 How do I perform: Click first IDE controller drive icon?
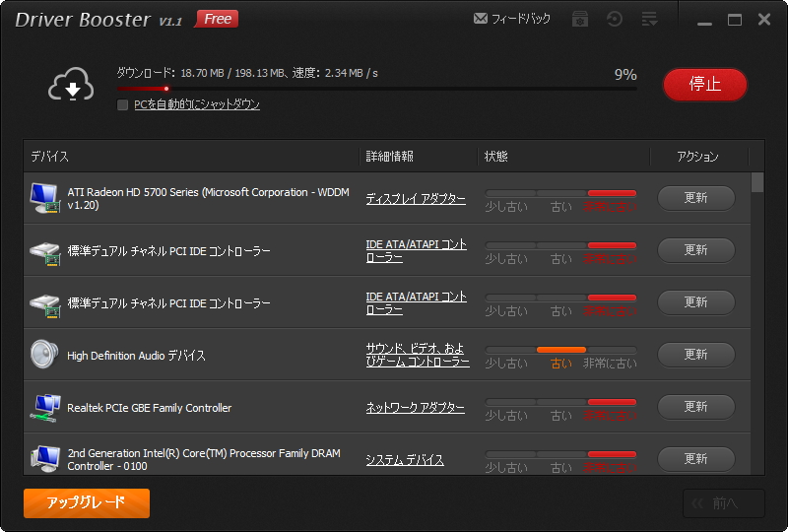(45, 253)
